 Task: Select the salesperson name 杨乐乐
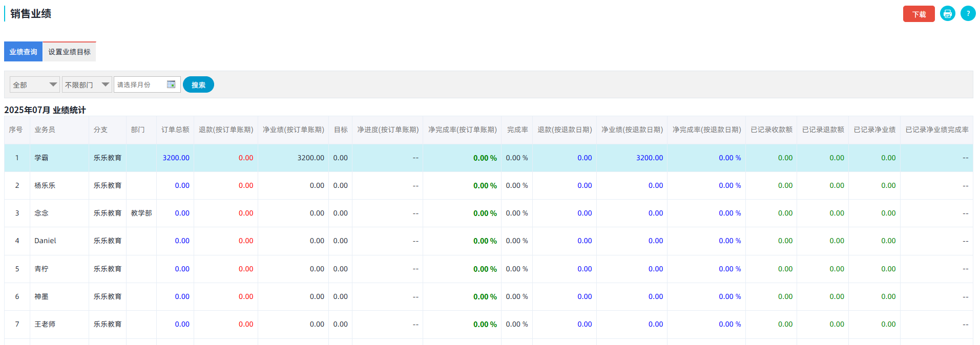[45, 185]
